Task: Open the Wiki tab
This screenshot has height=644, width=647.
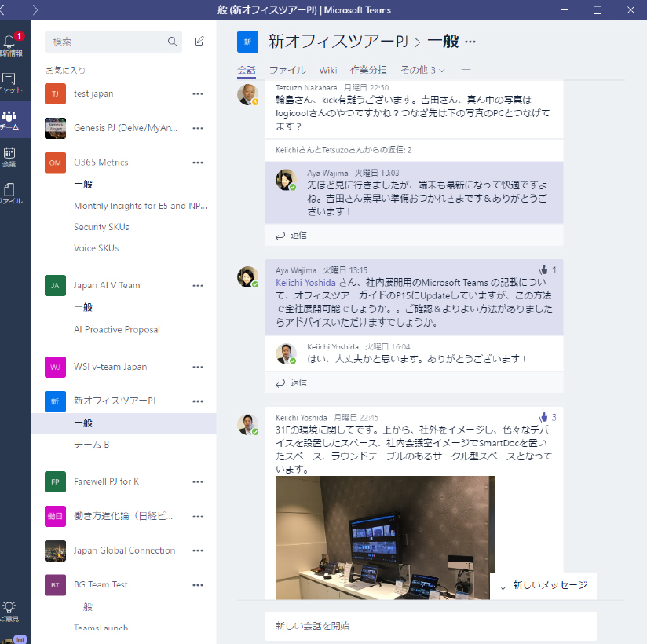Action: [x=328, y=70]
